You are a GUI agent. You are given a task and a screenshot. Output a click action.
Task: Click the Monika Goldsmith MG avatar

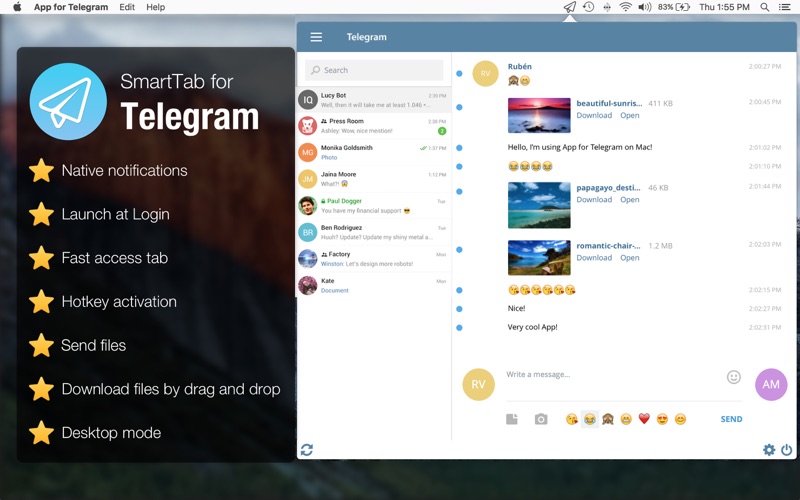click(x=308, y=152)
